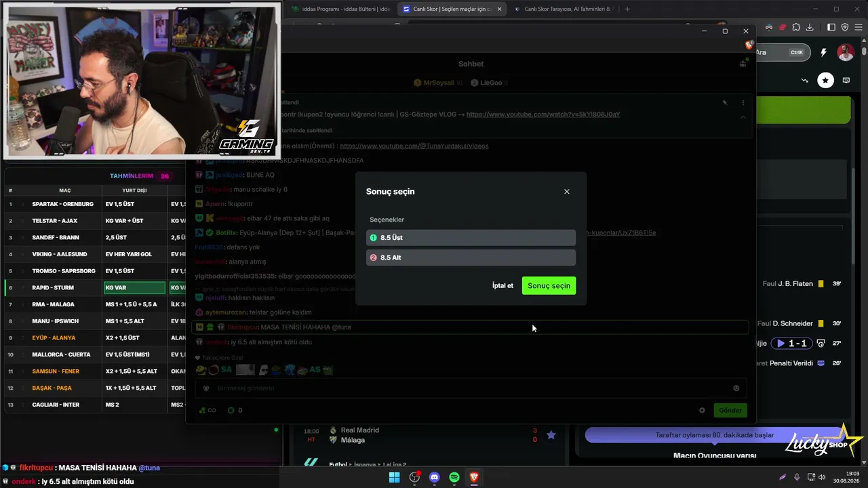Viewport: 868px width, 488px height.
Task: Close the Canlı Skor active tab
Action: coord(500,9)
